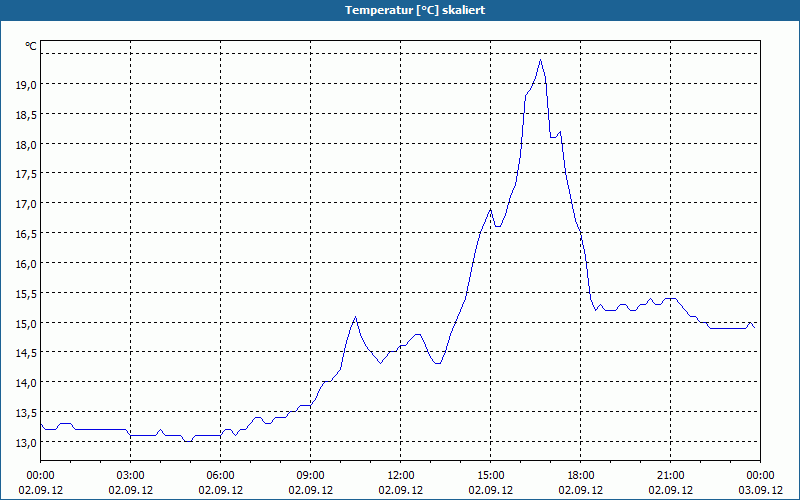
Task: Select the 14,0 y-axis value
Action: pyautogui.click(x=27, y=383)
